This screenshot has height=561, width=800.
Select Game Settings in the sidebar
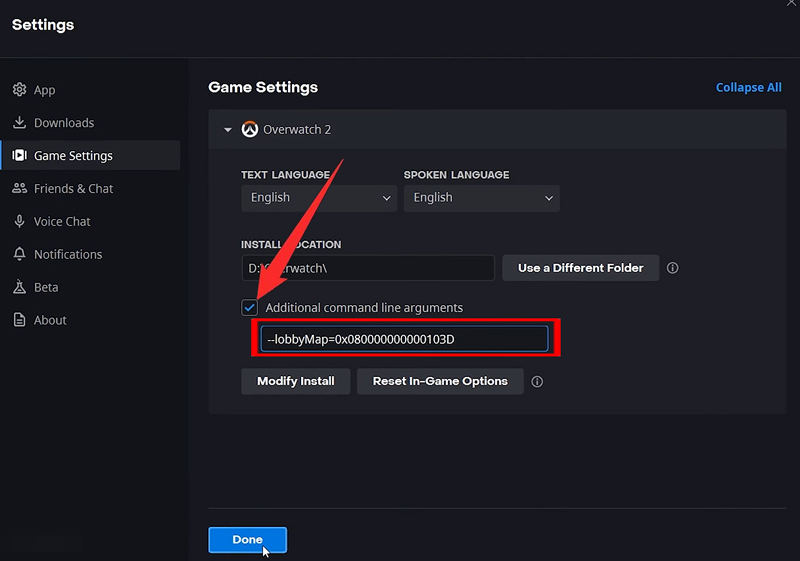[91, 155]
